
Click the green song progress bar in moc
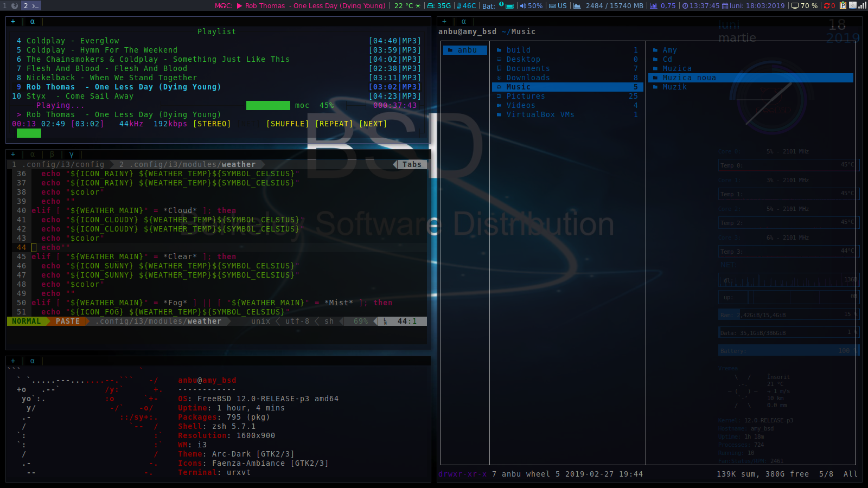tap(29, 133)
